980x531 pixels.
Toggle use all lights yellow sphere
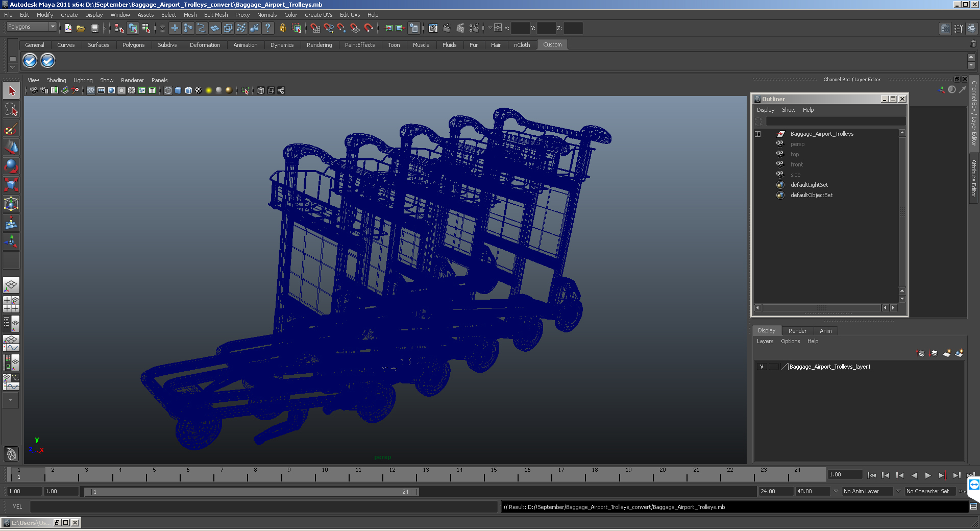click(x=209, y=90)
